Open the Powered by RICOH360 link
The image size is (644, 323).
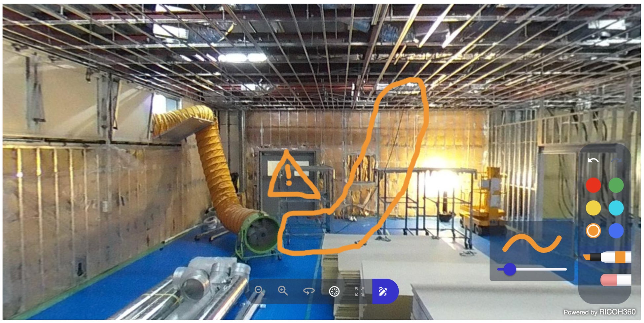click(x=599, y=312)
